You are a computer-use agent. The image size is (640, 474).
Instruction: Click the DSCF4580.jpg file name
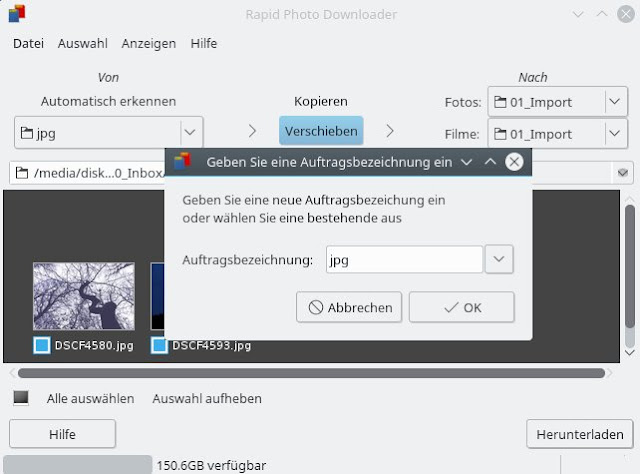pyautogui.click(x=94, y=345)
